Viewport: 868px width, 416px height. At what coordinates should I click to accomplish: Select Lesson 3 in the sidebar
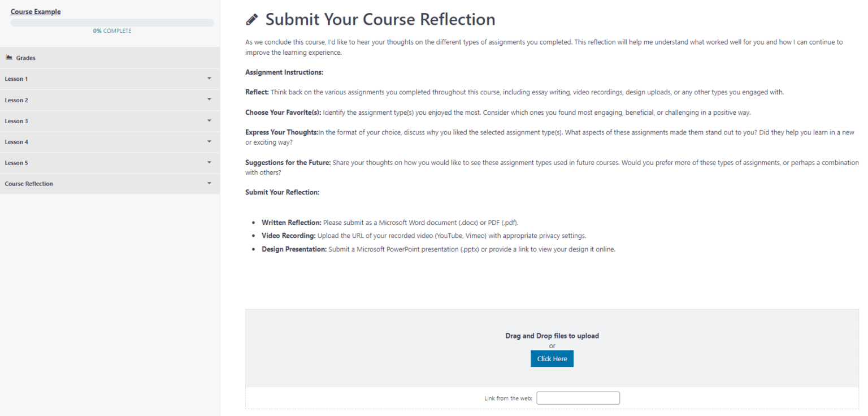(16, 121)
